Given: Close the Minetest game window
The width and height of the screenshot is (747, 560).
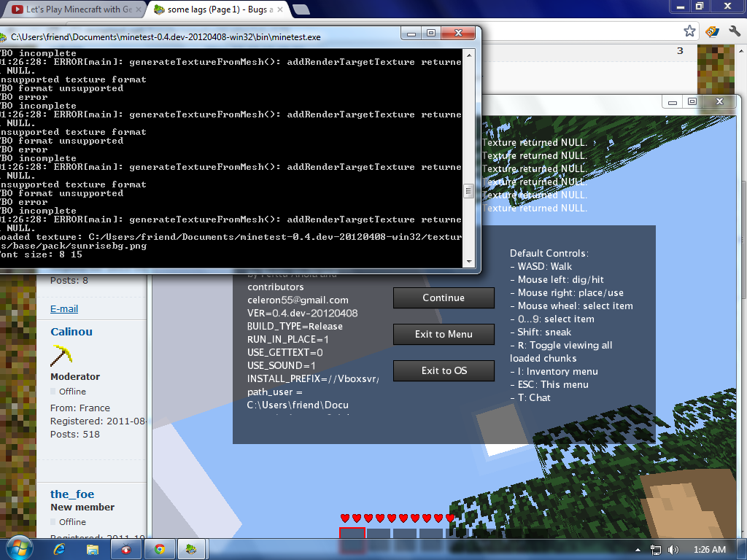Looking at the screenshot, I should (719, 102).
